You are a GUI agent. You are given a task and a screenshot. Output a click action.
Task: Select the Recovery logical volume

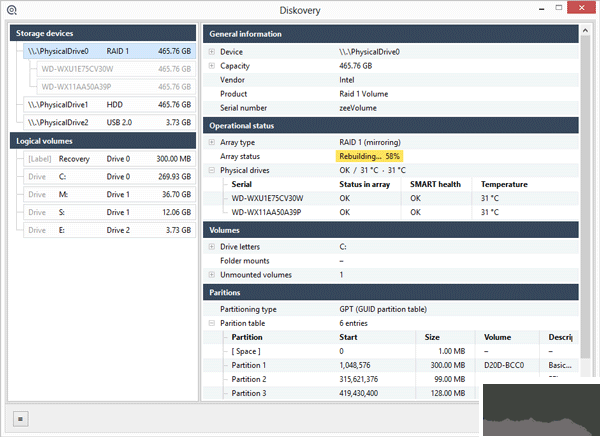(105, 159)
